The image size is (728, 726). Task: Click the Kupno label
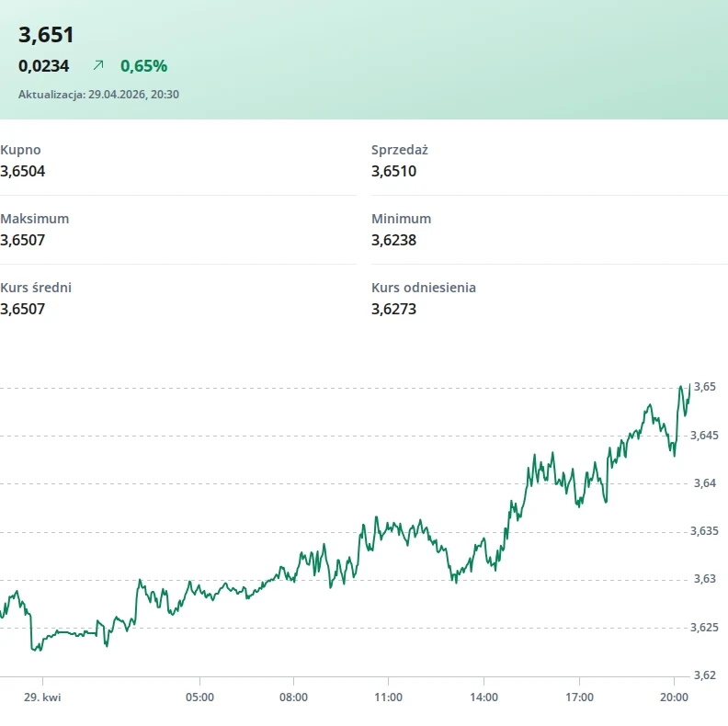point(20,150)
